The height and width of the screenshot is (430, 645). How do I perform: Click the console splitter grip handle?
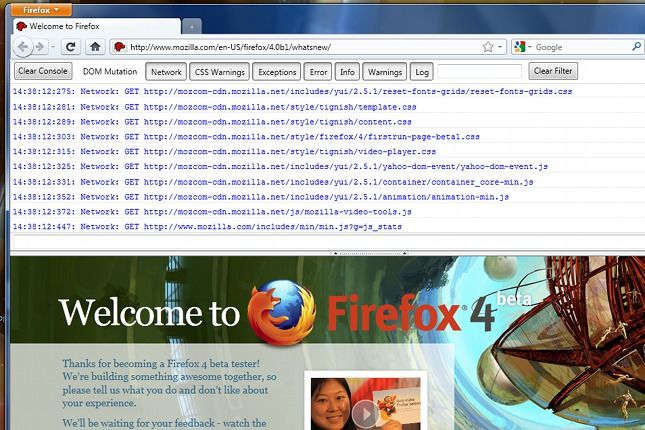[370, 253]
